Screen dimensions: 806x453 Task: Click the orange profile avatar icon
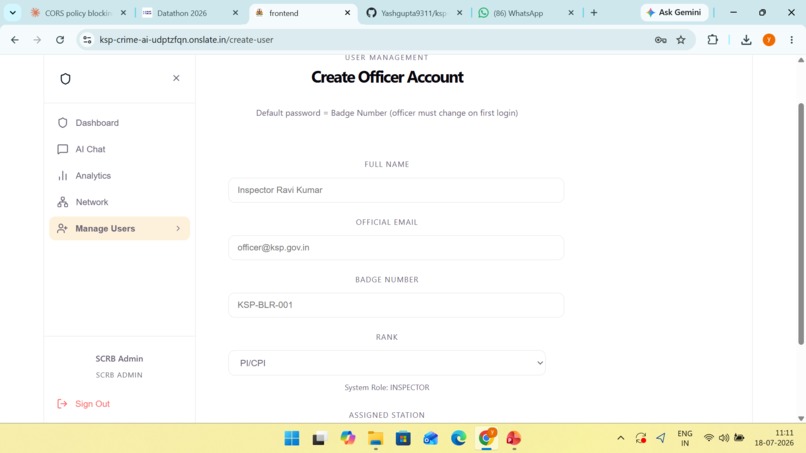769,40
